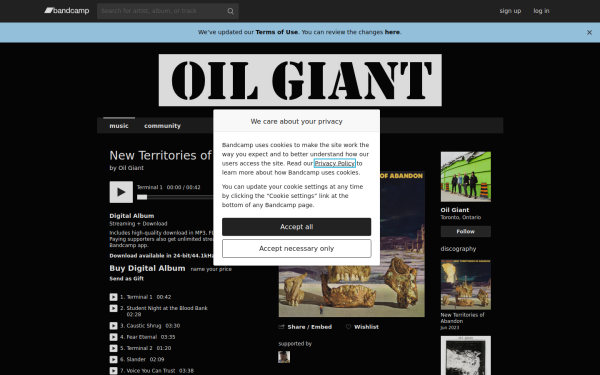Screen dimensions: 600x375
Task: Click the Oil Giant name in the sidebar
Action: [455, 210]
